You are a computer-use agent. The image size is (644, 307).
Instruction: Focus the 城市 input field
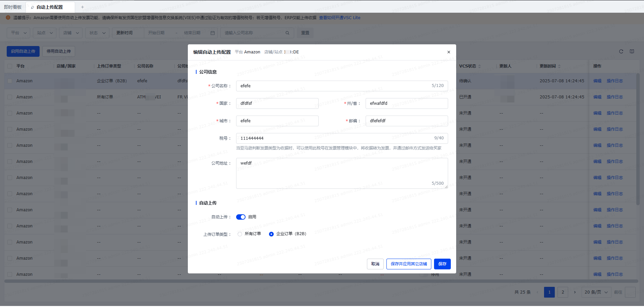click(277, 121)
